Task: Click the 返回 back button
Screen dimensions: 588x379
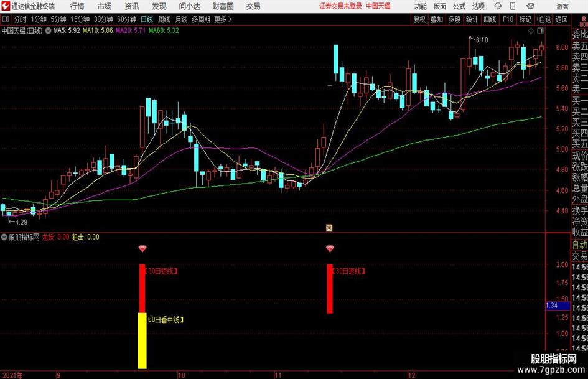Action: [561, 19]
